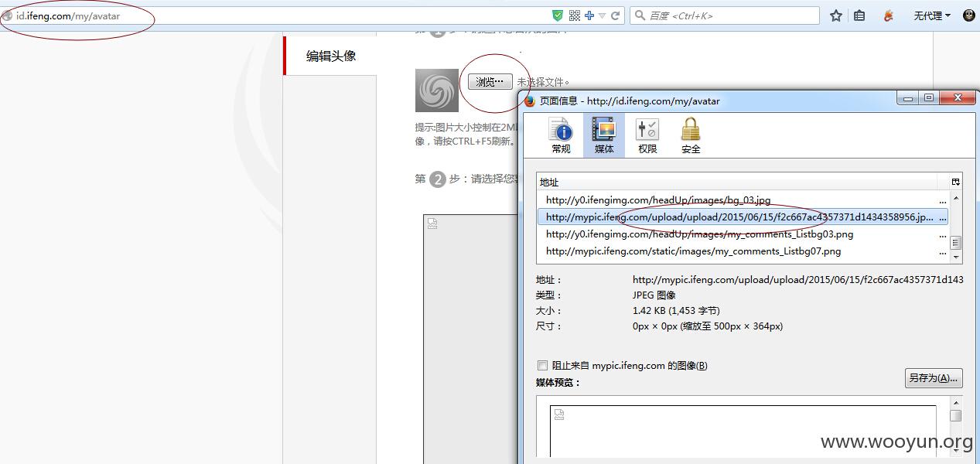Click the green shield security icon in address bar
The width and height of the screenshot is (980, 464).
click(558, 15)
